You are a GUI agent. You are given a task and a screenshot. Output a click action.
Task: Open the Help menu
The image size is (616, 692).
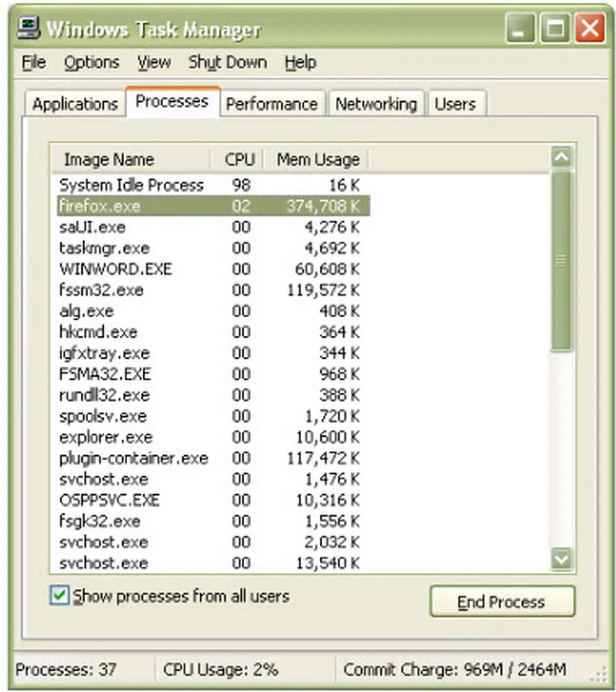300,63
